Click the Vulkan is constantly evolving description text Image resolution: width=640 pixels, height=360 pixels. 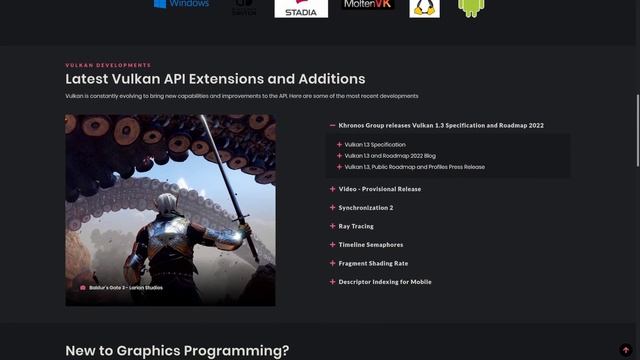242,96
